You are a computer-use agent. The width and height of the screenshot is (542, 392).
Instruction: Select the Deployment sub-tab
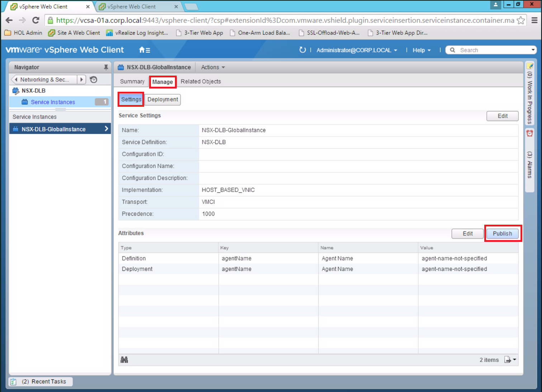coord(163,99)
